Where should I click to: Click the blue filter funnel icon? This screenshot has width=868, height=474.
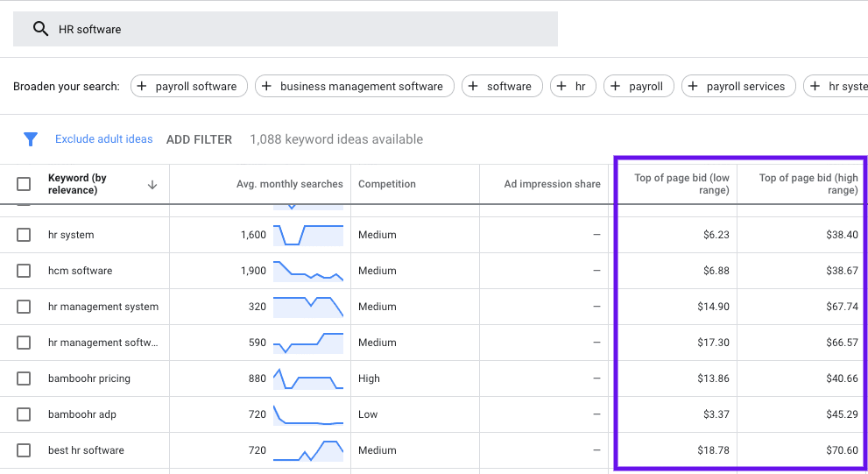[x=31, y=139]
